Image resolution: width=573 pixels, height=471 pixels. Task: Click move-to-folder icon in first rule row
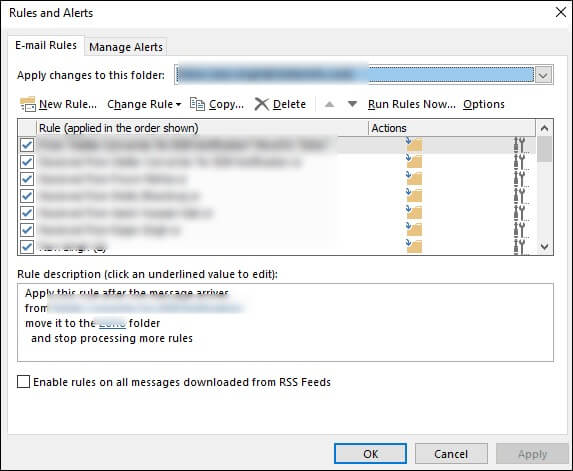pyautogui.click(x=414, y=144)
